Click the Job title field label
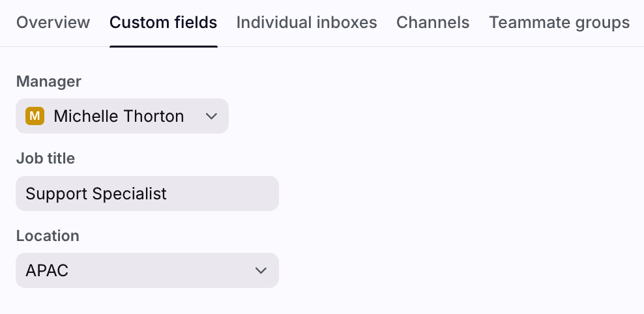Screen dimensions: 644x314 coord(46,158)
